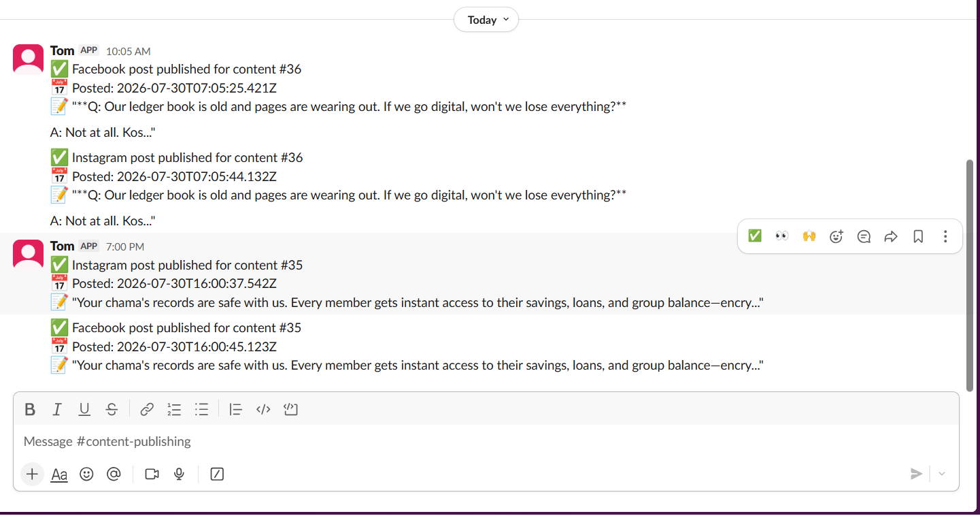980x516 pixels.
Task: Click Tom's avatar on 10:05 AM message
Action: tap(29, 60)
